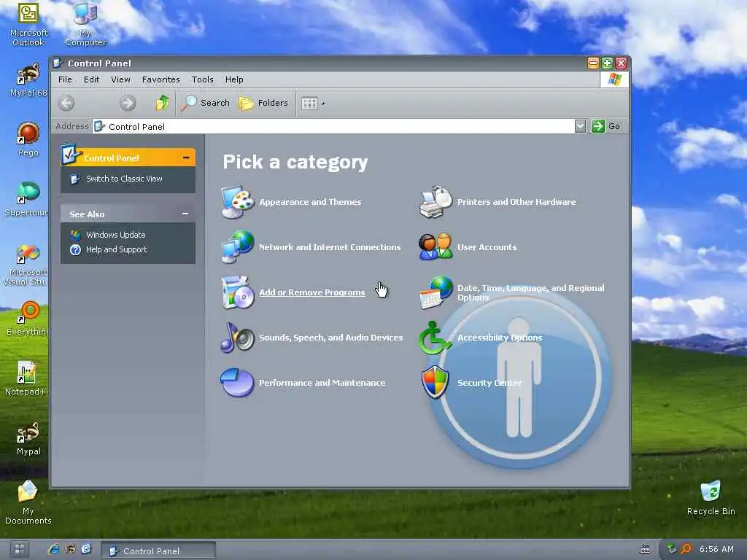
Task: Select the Recycle Bin desktop icon
Action: tap(711, 497)
